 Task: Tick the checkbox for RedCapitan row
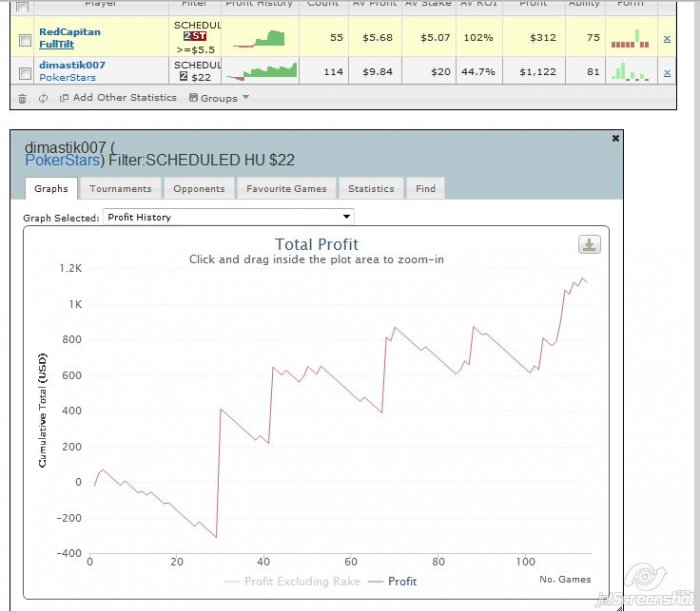25,40
